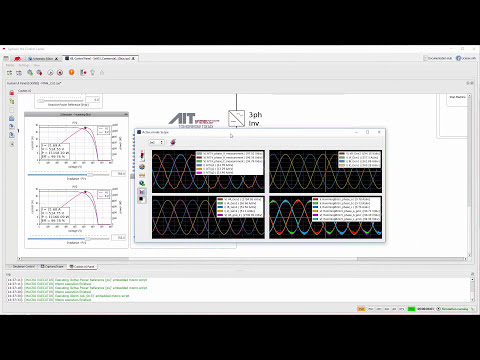Close the Schematic Editor tab
Viewport: 480px width, 360px height.
56,59
